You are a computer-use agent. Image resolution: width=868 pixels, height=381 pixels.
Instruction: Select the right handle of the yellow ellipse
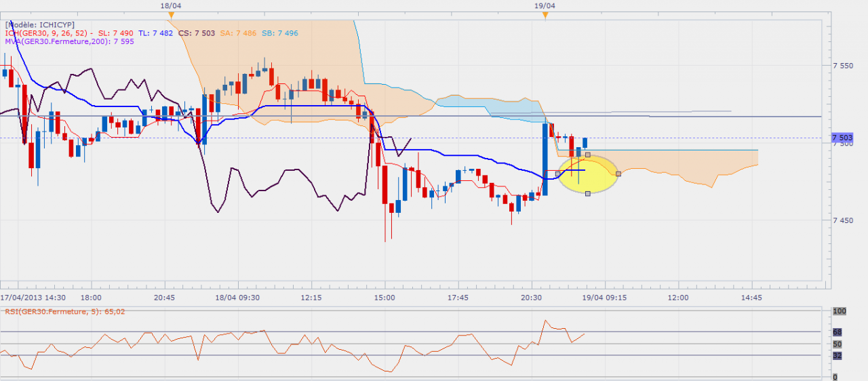click(618, 174)
